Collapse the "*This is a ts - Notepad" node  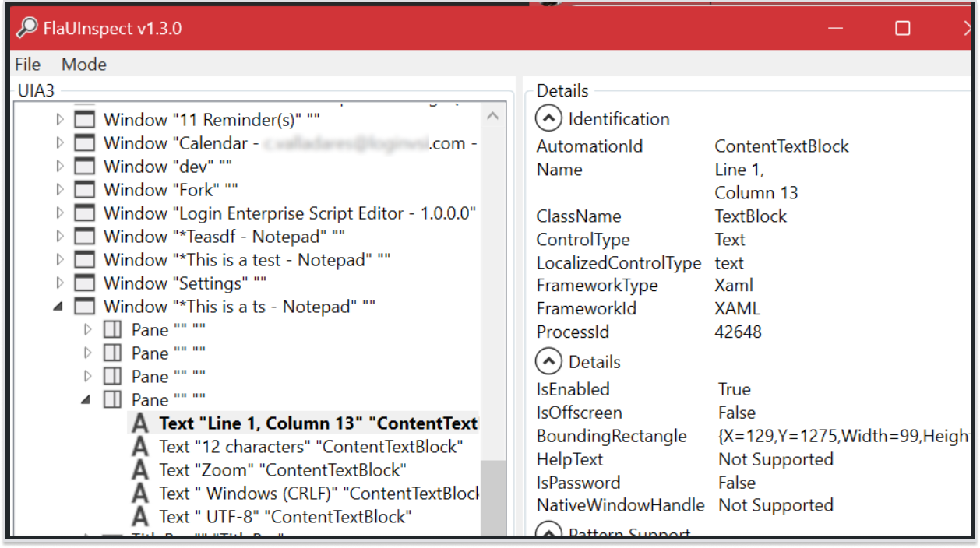tap(59, 307)
